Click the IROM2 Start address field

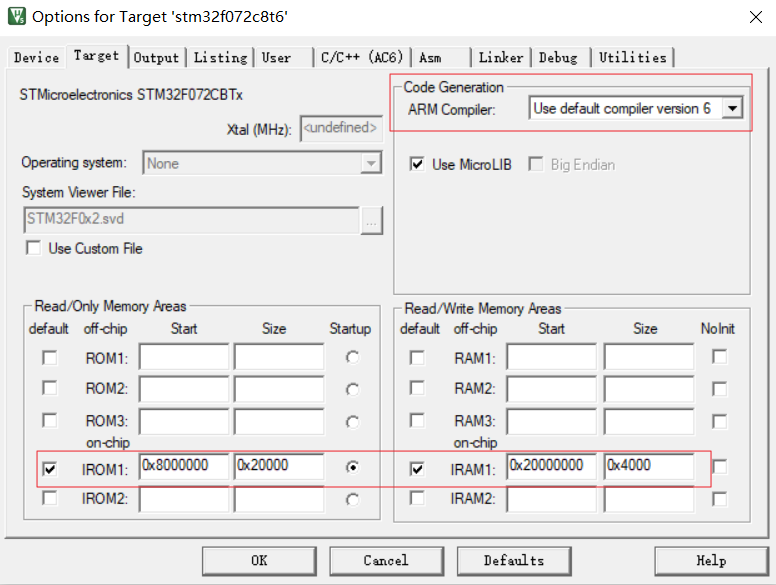coord(184,499)
